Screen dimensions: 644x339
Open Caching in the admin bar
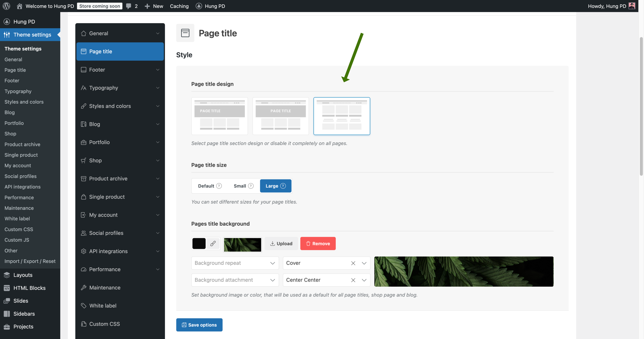tap(179, 6)
